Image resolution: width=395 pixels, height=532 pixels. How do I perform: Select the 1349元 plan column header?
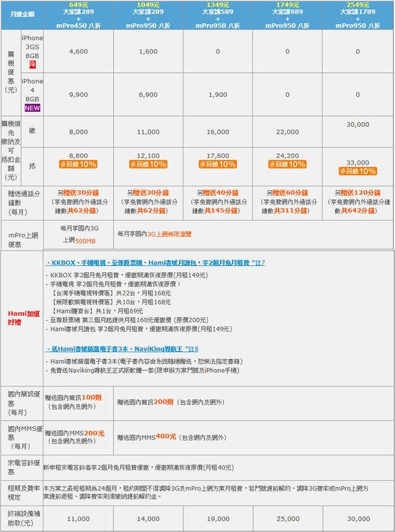[x=217, y=15]
